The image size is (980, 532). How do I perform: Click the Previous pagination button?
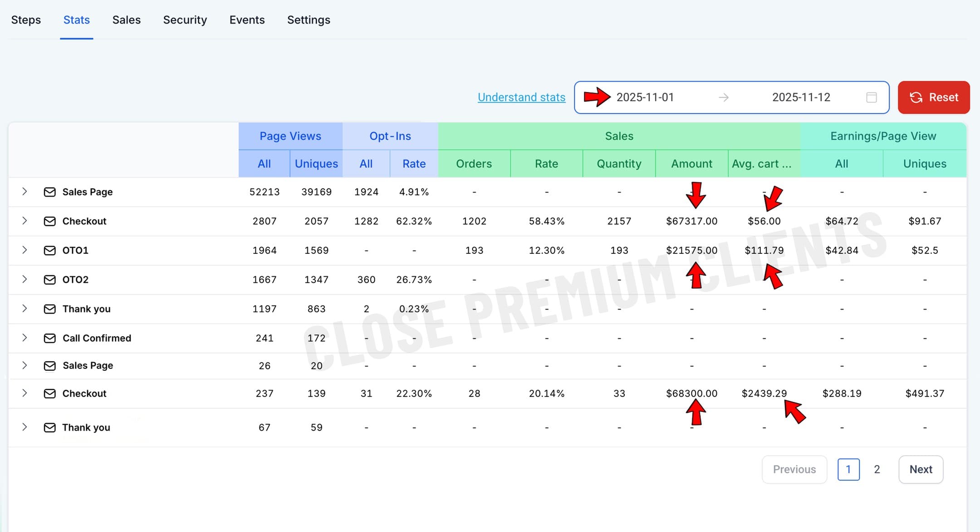coord(794,469)
